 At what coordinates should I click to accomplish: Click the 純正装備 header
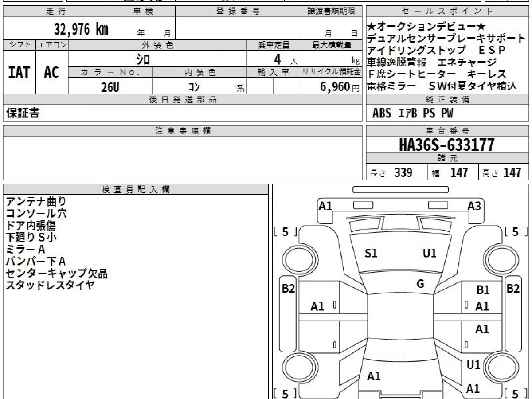(448, 100)
